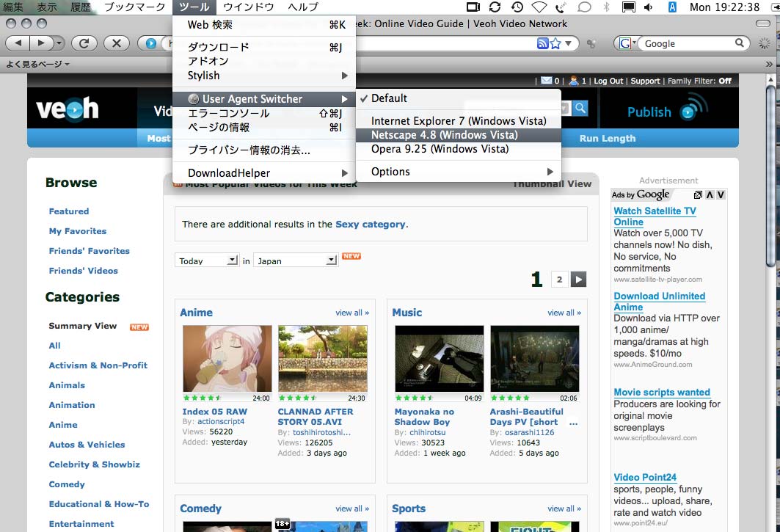780x532 pixels.
Task: Click the Watch Satellite TV Online ad
Action: [655, 216]
